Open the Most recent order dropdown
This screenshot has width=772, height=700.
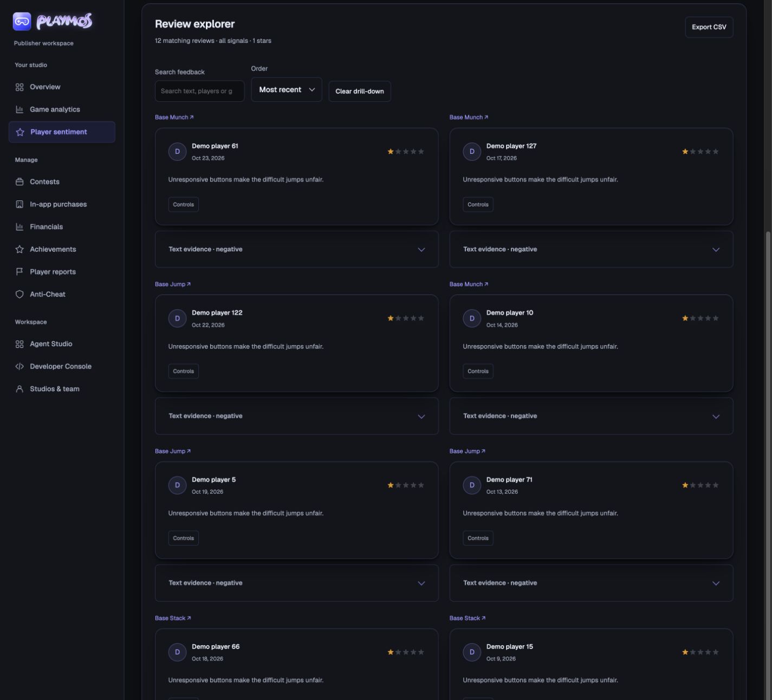point(287,90)
